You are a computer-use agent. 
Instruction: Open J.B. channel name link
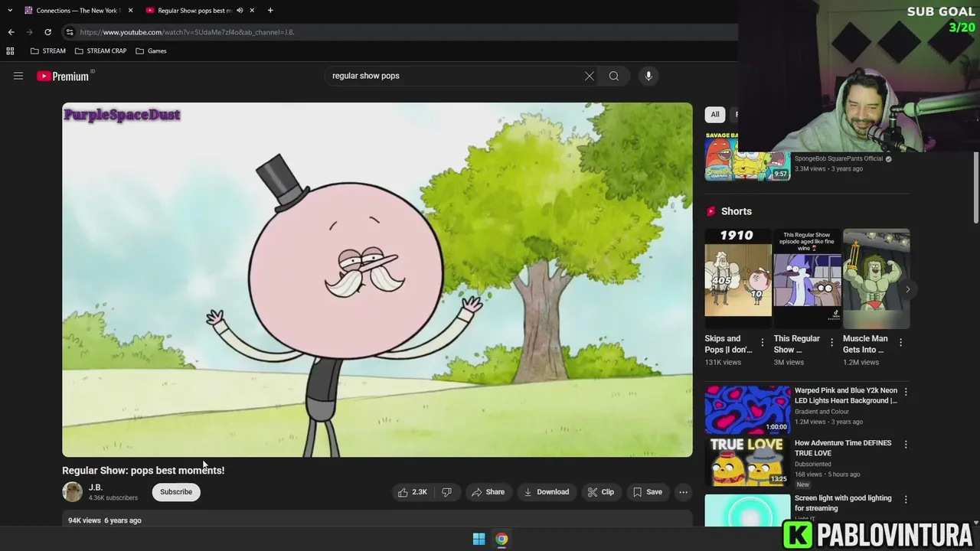coord(96,487)
